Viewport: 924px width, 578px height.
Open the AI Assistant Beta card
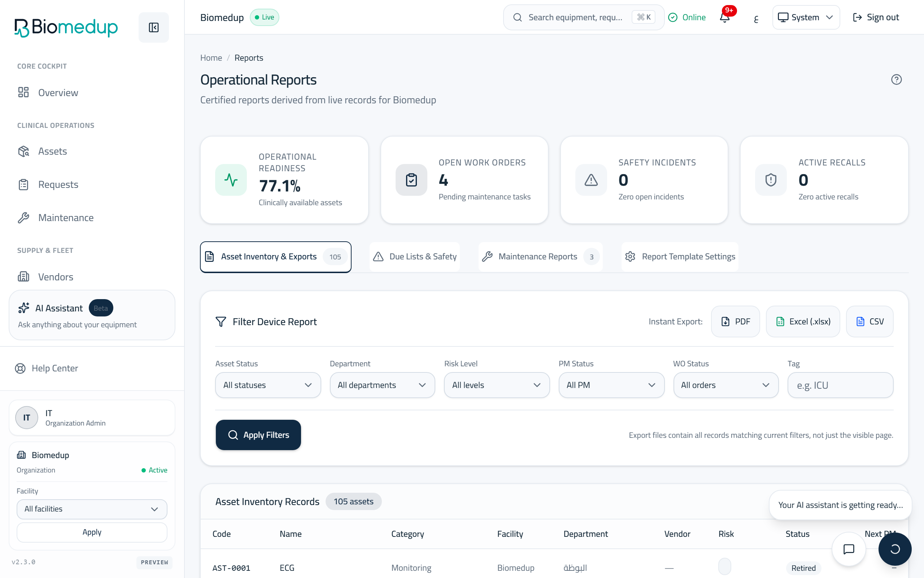tap(92, 315)
